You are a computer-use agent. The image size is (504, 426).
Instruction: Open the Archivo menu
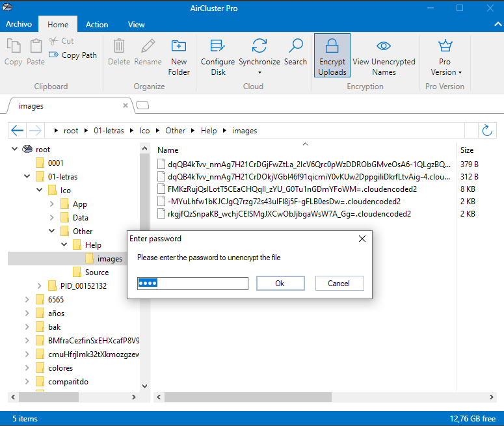19,25
